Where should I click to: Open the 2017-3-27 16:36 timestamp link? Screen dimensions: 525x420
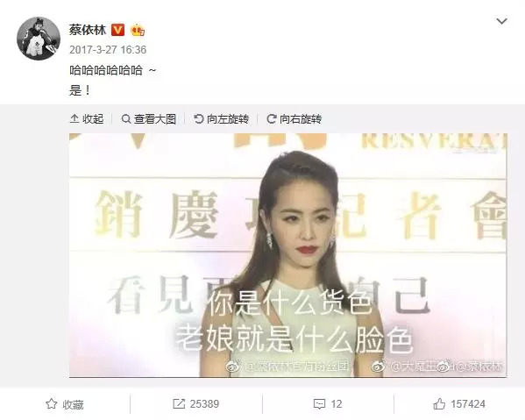click(108, 50)
